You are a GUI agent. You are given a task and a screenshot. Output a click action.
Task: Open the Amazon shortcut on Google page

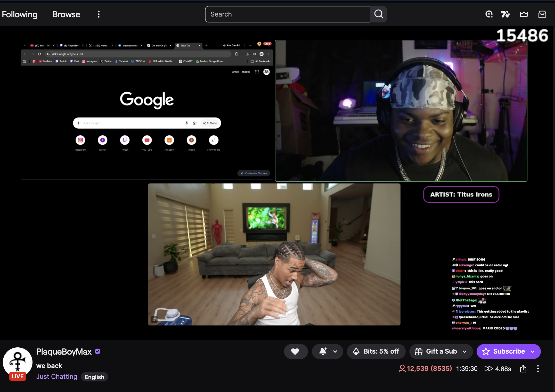coord(169,143)
